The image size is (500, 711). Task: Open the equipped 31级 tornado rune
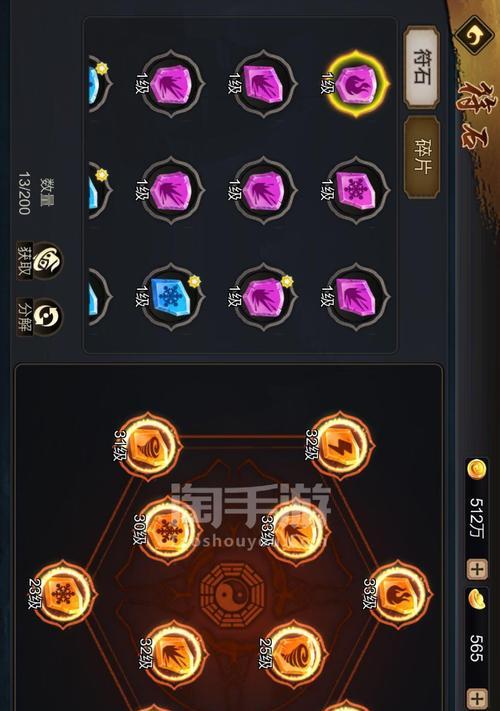[148, 445]
